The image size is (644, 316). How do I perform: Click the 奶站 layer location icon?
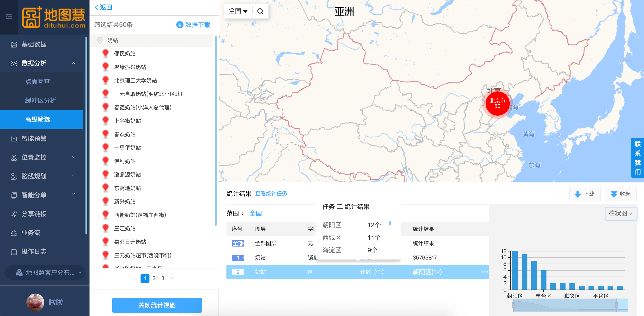click(x=100, y=40)
